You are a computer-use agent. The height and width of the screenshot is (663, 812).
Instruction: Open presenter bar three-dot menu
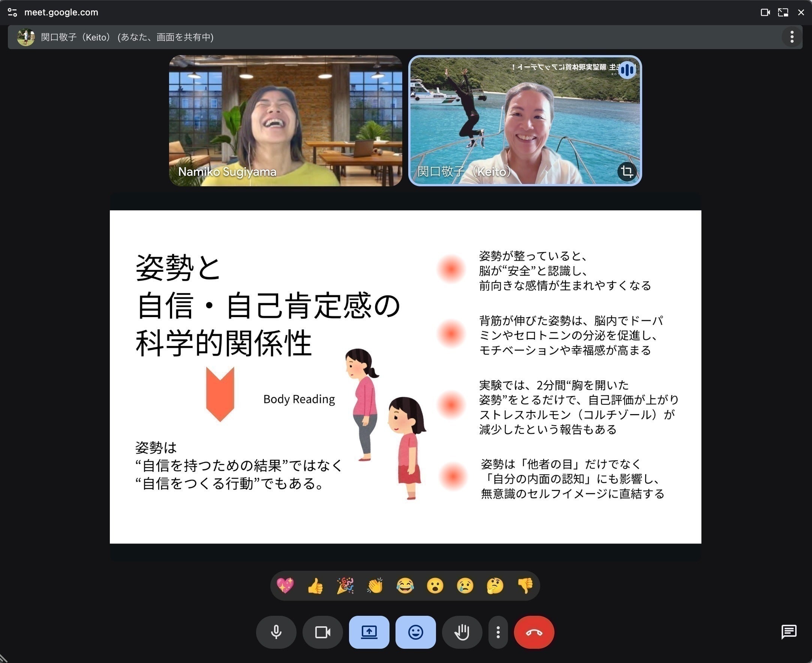pos(792,37)
